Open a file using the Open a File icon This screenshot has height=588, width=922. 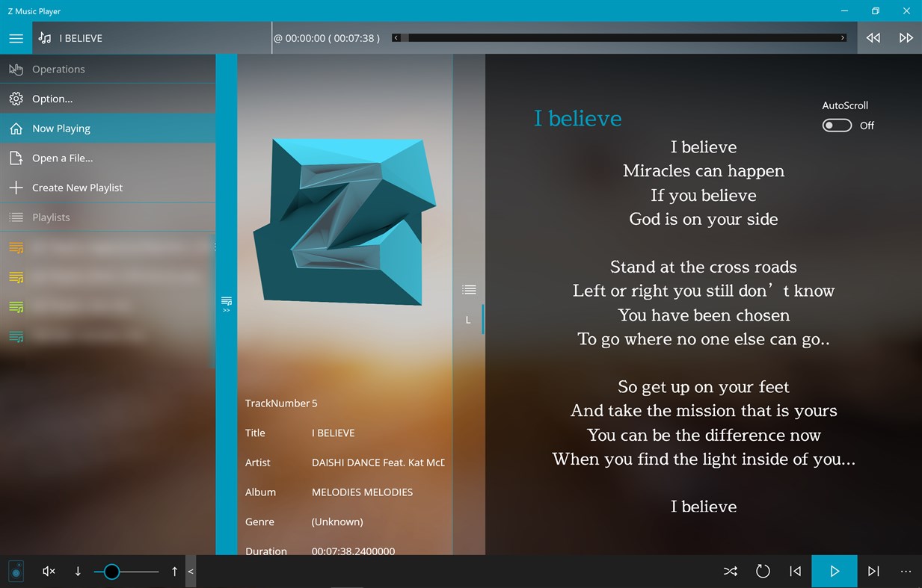pos(15,158)
